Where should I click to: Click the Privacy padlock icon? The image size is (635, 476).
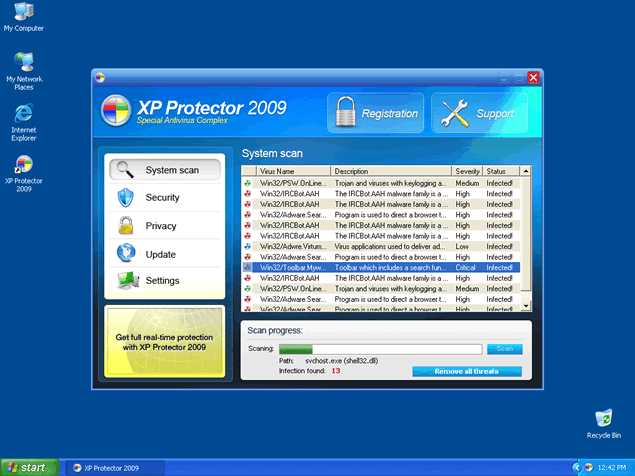coord(127,226)
